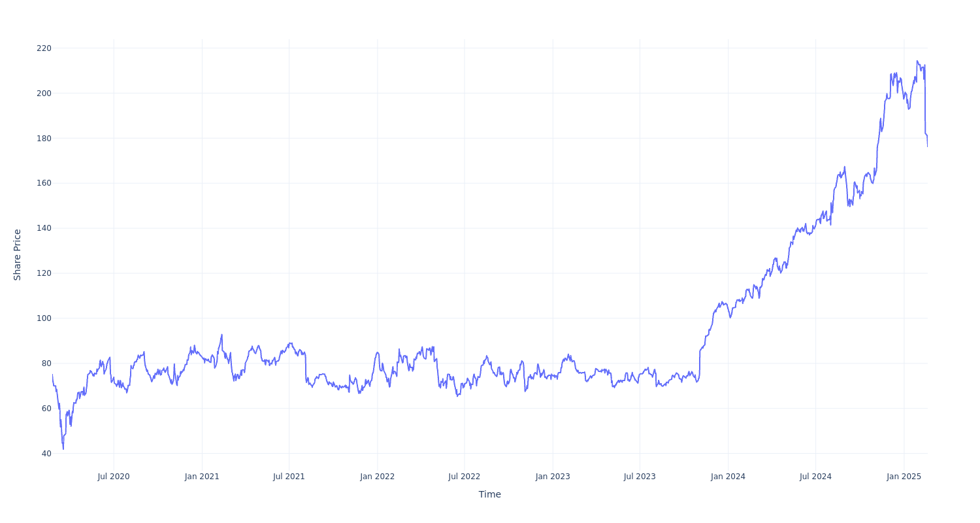The image size is (980, 523).
Task: Click the 'Jul 2021' x-axis tick label
Action: pyautogui.click(x=289, y=477)
